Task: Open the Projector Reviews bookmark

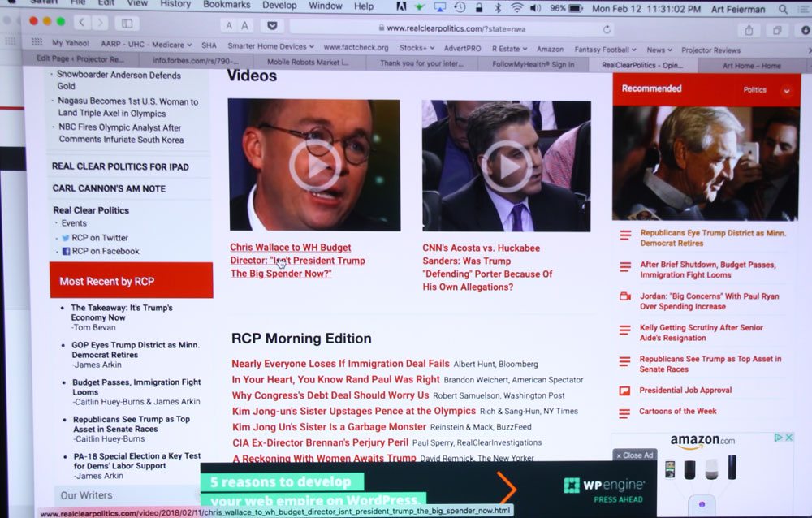Action: click(710, 50)
